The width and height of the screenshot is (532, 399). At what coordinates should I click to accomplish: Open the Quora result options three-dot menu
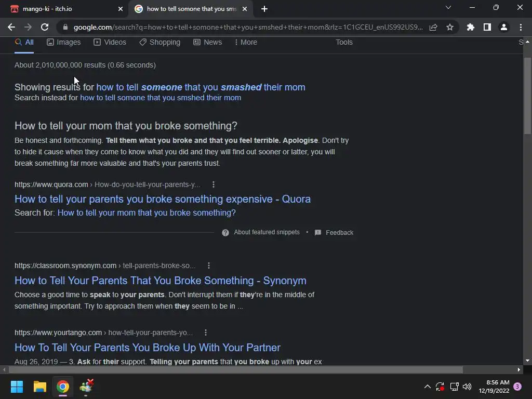[x=214, y=184]
